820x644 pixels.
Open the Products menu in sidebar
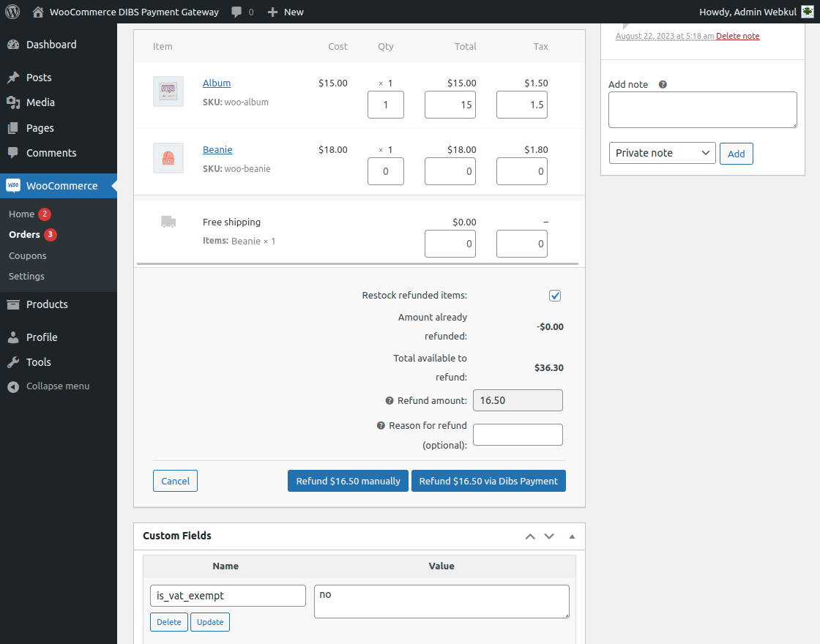(x=47, y=304)
